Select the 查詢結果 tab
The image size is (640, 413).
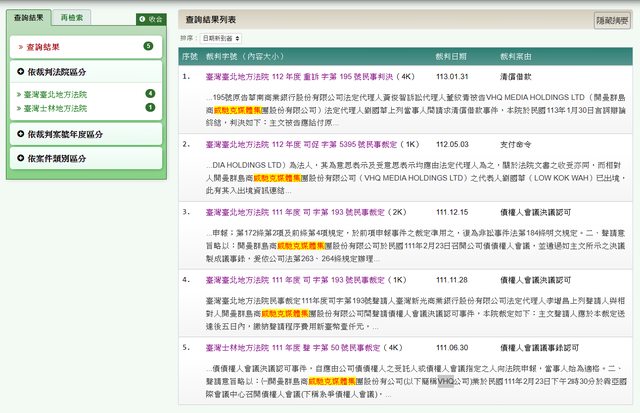tap(29, 18)
